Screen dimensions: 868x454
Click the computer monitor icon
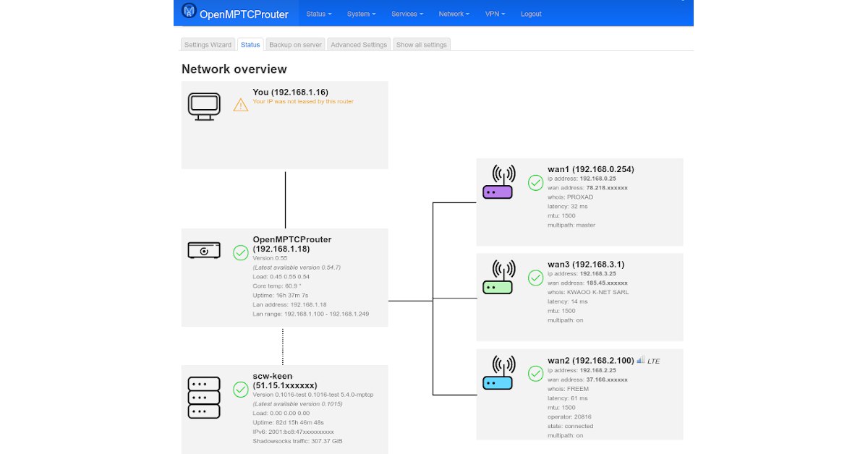203,106
